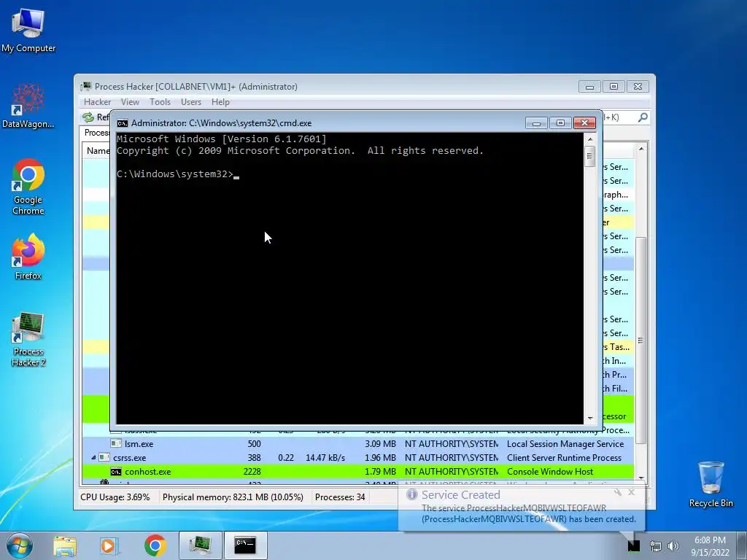Open the network status tray icon
This screenshot has height=560, width=747.
(x=656, y=546)
